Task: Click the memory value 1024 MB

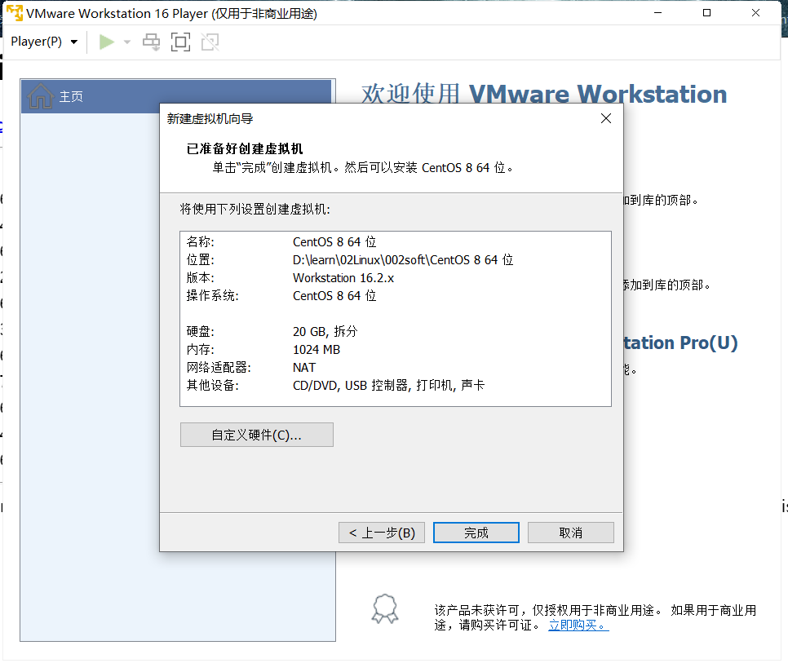Action: [317, 350]
